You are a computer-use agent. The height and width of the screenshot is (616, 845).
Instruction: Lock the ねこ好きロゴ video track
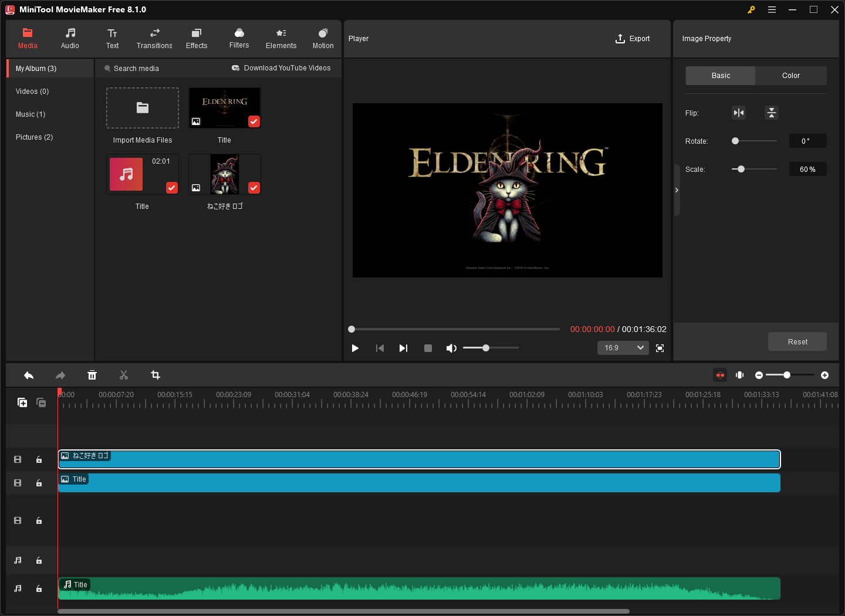(39, 459)
